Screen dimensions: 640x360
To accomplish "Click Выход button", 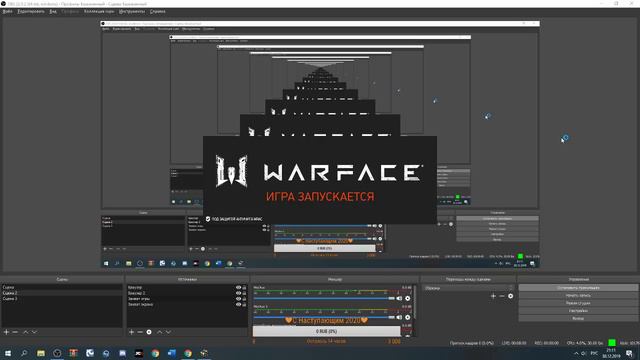I will pyautogui.click(x=578, y=318).
